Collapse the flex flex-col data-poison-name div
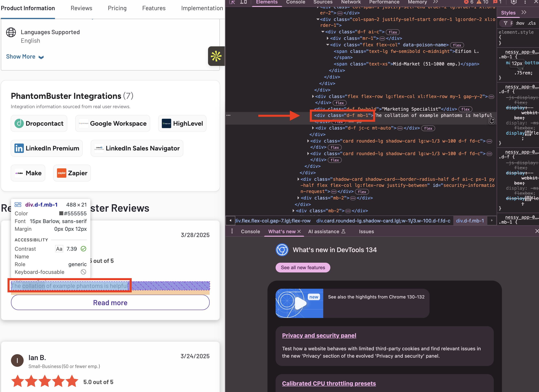This screenshot has height=392, width=539. pos(328,45)
